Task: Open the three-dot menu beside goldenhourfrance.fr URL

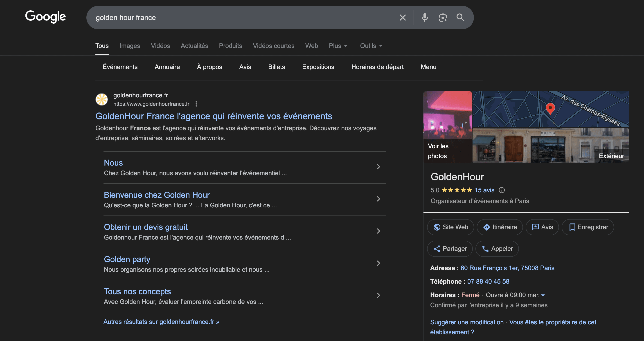Action: click(196, 104)
